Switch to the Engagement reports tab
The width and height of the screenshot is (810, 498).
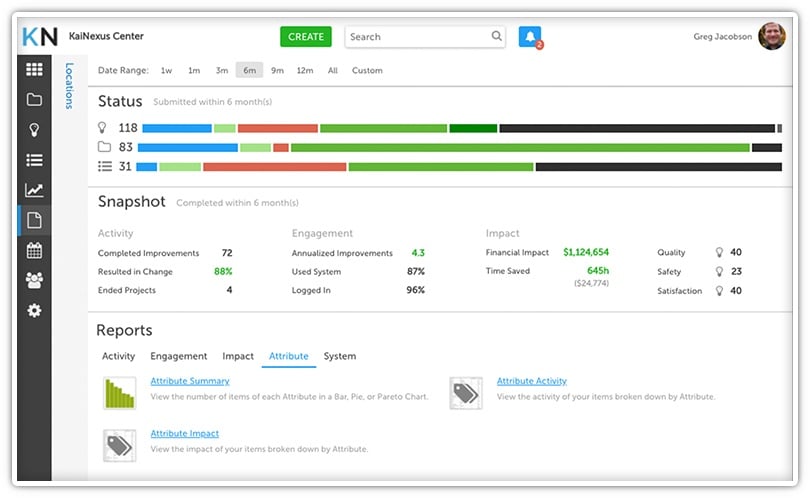pyautogui.click(x=179, y=356)
